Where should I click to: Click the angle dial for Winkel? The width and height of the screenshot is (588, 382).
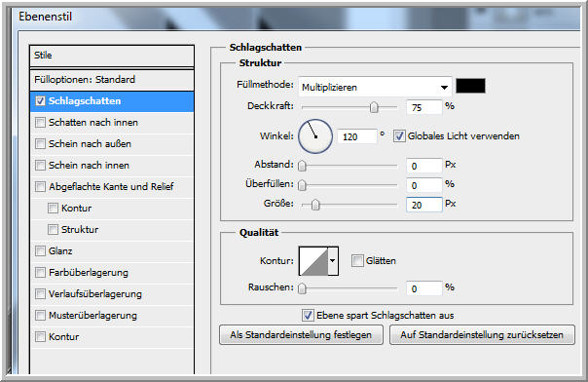pyautogui.click(x=315, y=136)
